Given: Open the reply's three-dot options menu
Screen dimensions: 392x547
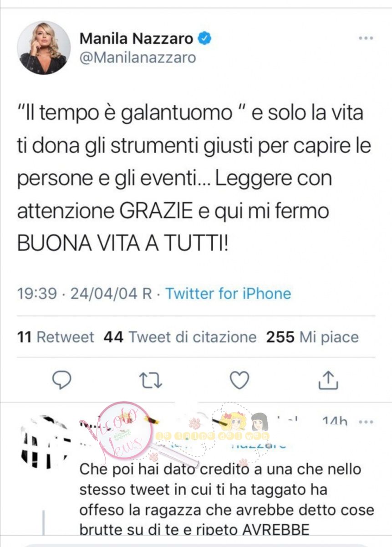Looking at the screenshot, I should [x=367, y=422].
